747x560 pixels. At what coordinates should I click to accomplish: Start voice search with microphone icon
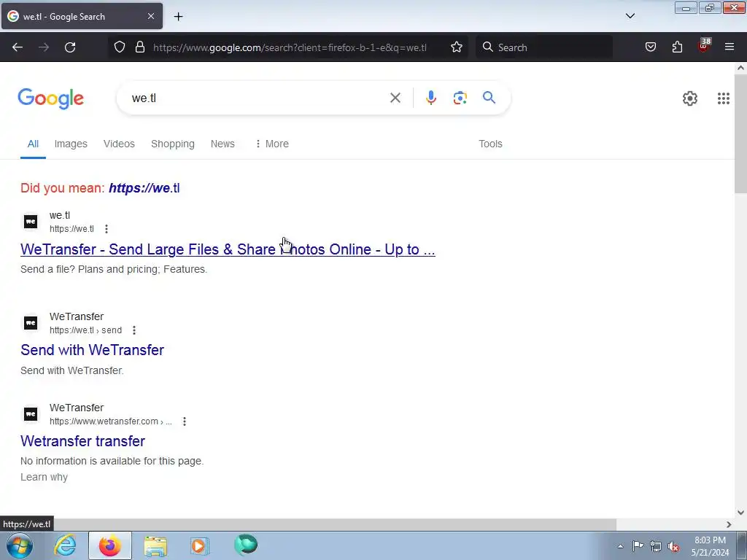430,98
